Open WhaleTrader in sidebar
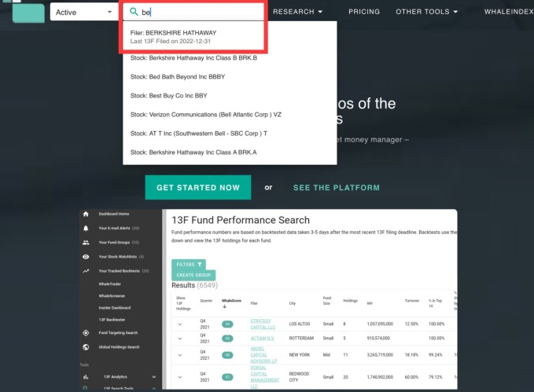The width and height of the screenshot is (534, 392). click(109, 284)
